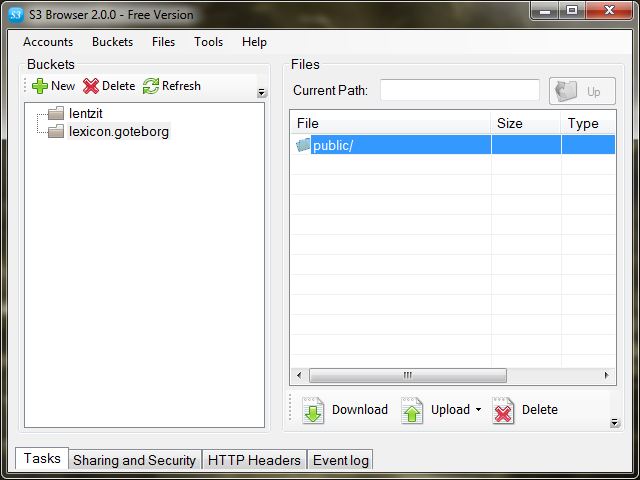Refresh the buckets list

[151, 86]
